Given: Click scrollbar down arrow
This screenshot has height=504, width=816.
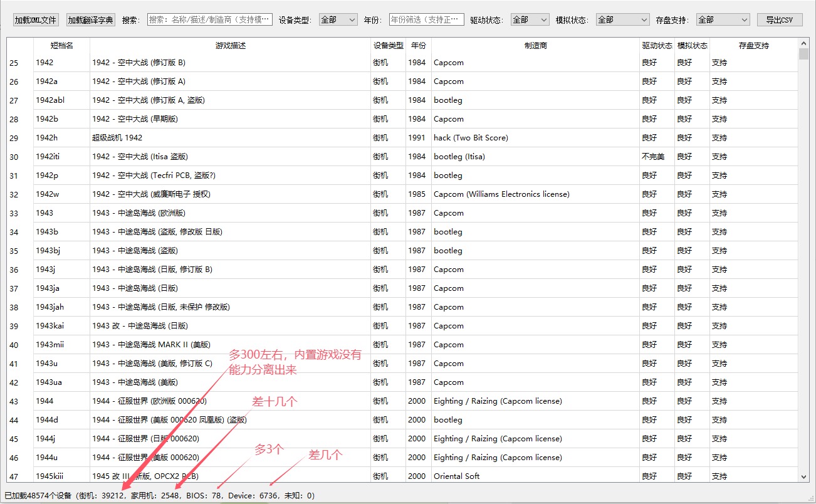Looking at the screenshot, I should 803,477.
